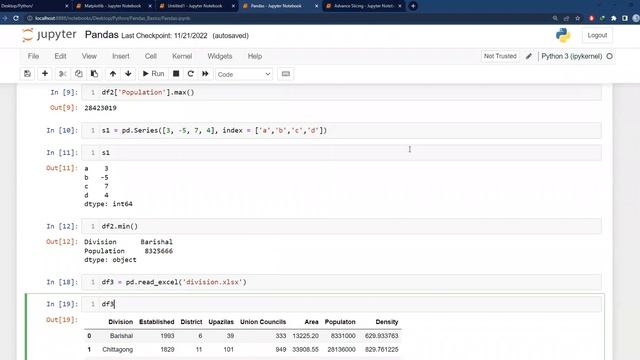Click the zoom magnifier icon in address bar

tap(555, 18)
